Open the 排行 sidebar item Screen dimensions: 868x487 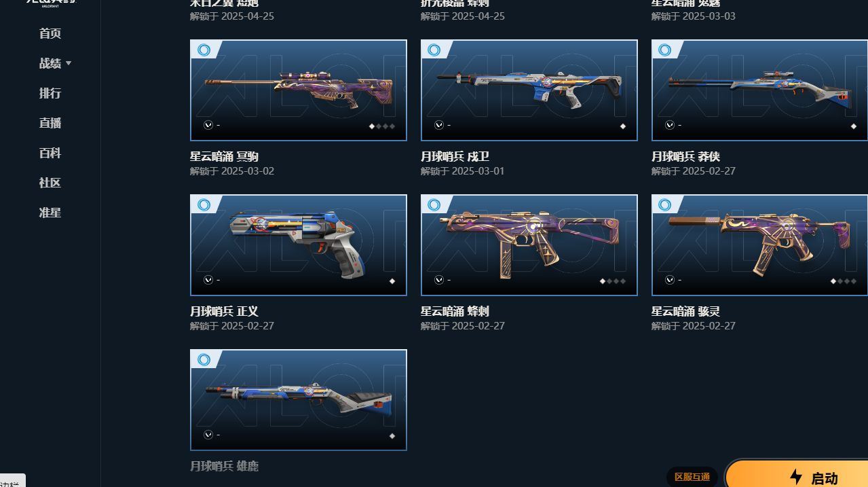[x=50, y=93]
